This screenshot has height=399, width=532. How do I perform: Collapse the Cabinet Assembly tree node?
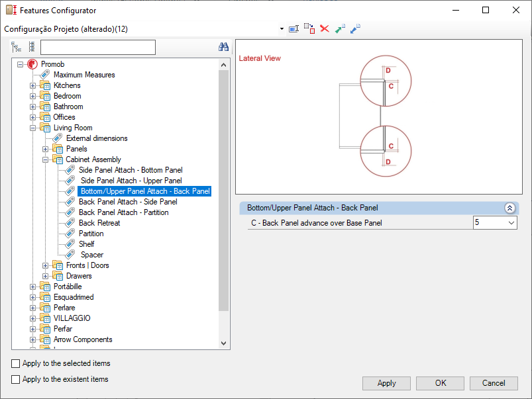(46, 159)
